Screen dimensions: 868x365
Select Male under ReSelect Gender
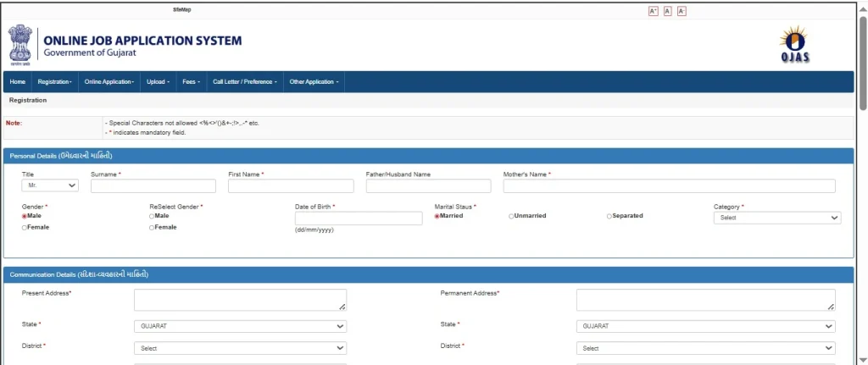point(152,216)
